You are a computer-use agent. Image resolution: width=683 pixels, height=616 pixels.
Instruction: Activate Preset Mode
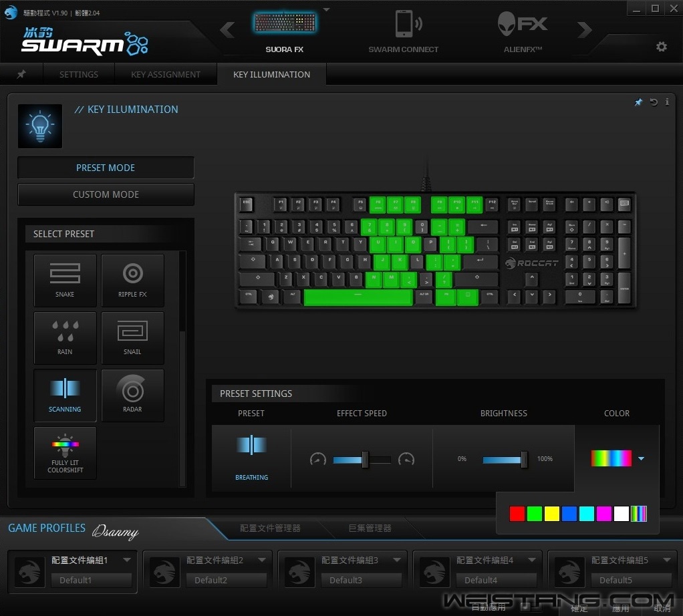tap(106, 168)
